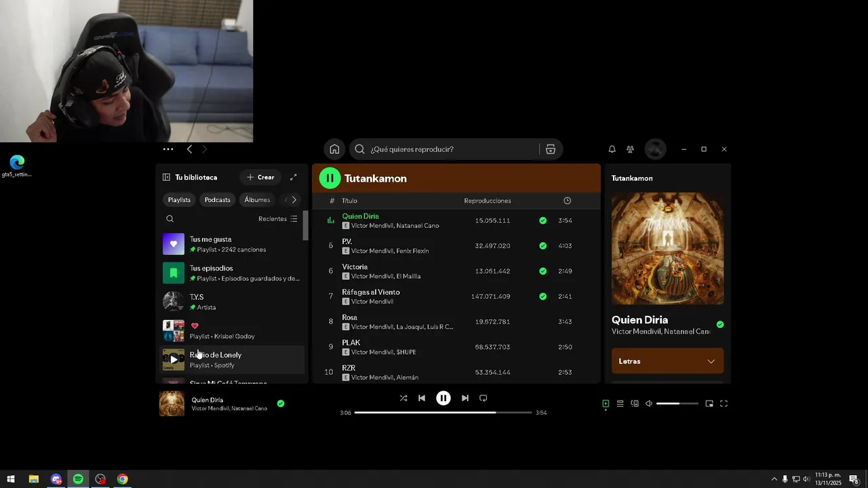
Task: Expand library to full view
Action: (x=294, y=178)
